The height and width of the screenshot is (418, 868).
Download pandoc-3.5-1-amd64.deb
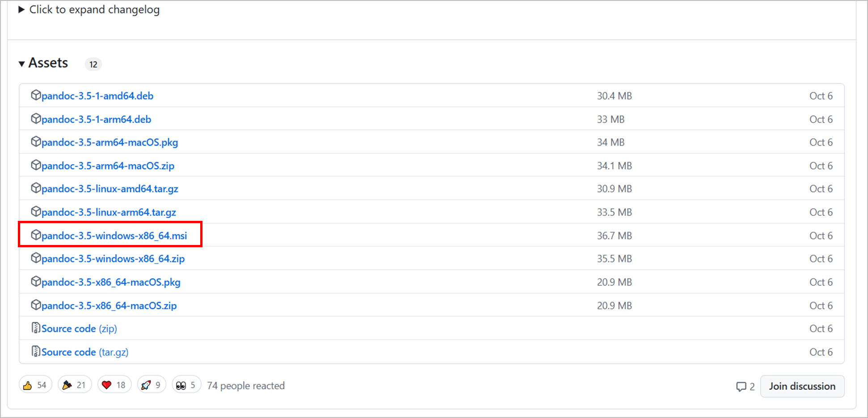[x=97, y=96]
